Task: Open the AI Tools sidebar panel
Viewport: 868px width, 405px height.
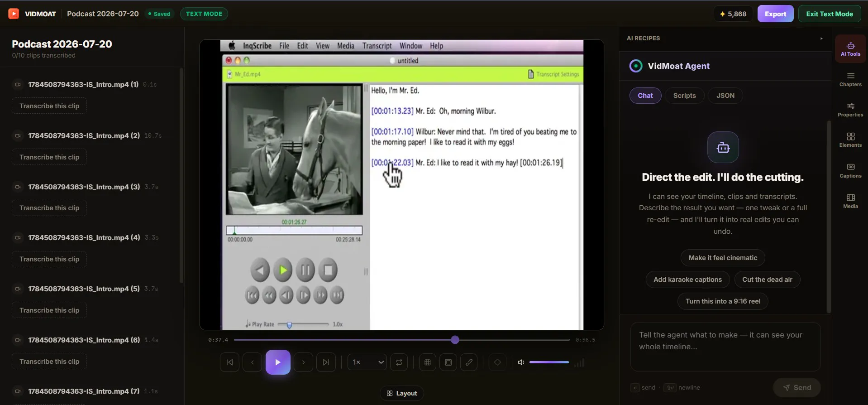Action: [x=850, y=48]
